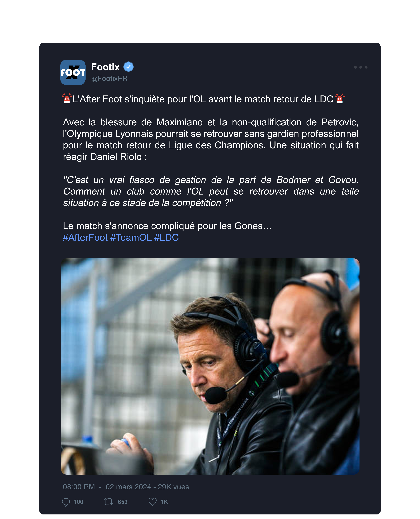The image size is (420, 519).
Task: Click the 1K likes count
Action: click(164, 502)
